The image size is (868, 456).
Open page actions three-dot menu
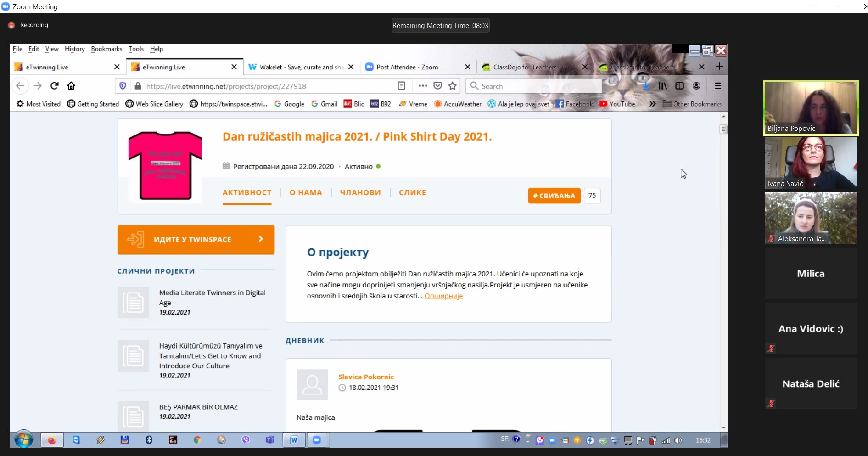[x=423, y=86]
